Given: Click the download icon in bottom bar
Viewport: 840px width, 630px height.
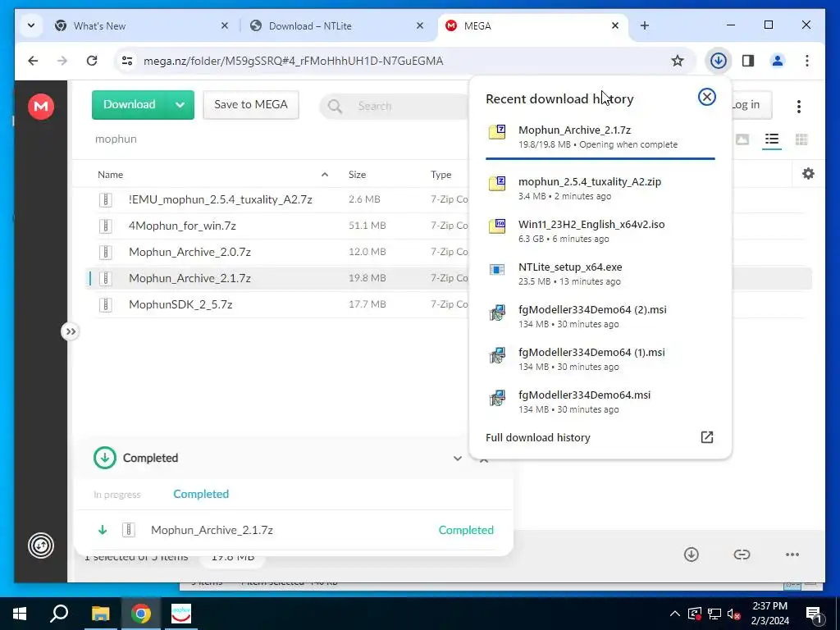Looking at the screenshot, I should click(x=691, y=555).
